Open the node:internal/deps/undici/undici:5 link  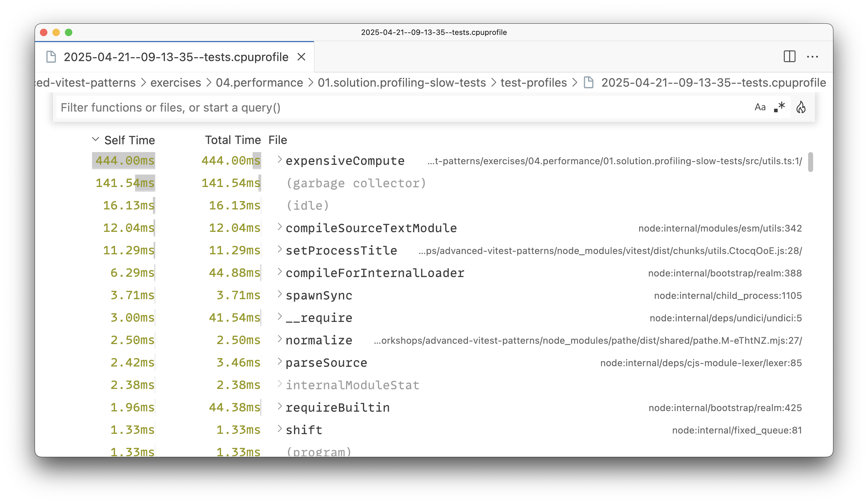726,318
